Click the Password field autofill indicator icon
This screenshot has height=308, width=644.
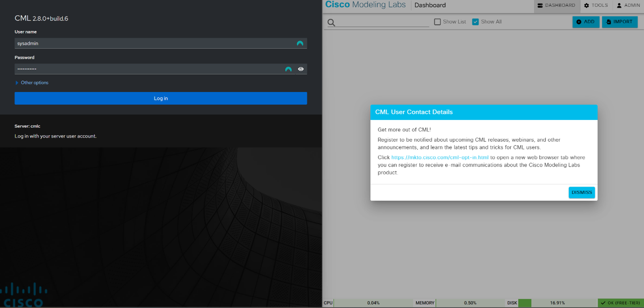[288, 69]
